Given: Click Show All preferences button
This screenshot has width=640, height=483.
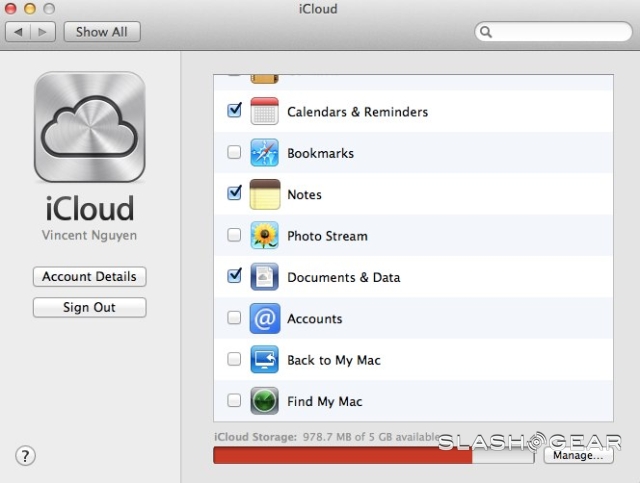Looking at the screenshot, I should [102, 32].
